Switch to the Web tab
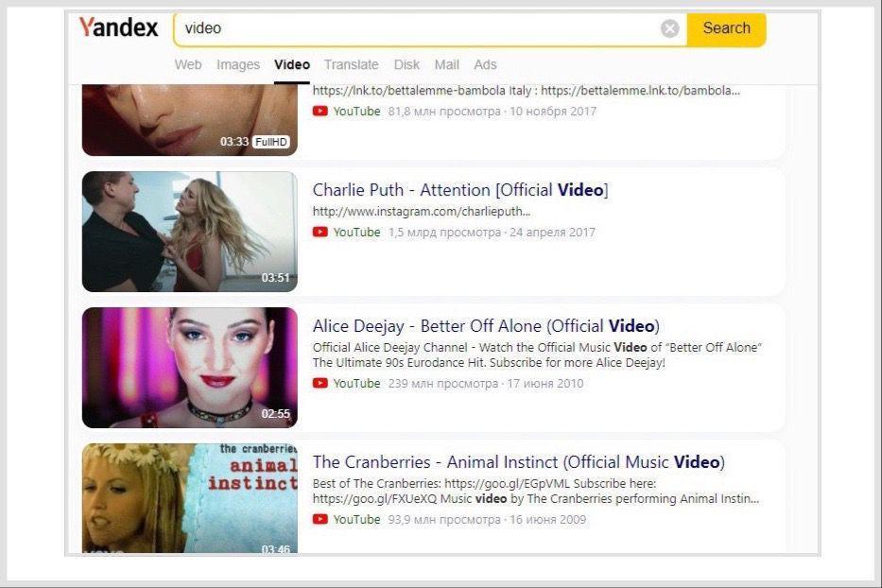 click(188, 64)
